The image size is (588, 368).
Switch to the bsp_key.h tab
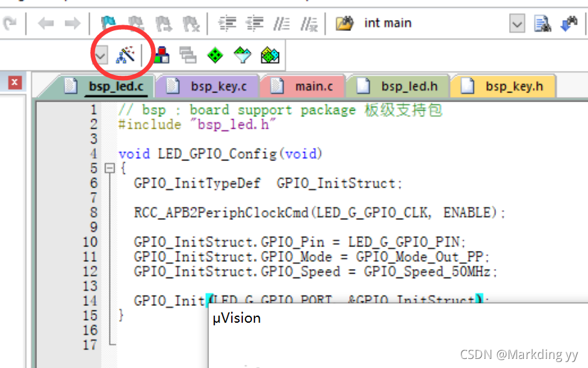point(503,87)
